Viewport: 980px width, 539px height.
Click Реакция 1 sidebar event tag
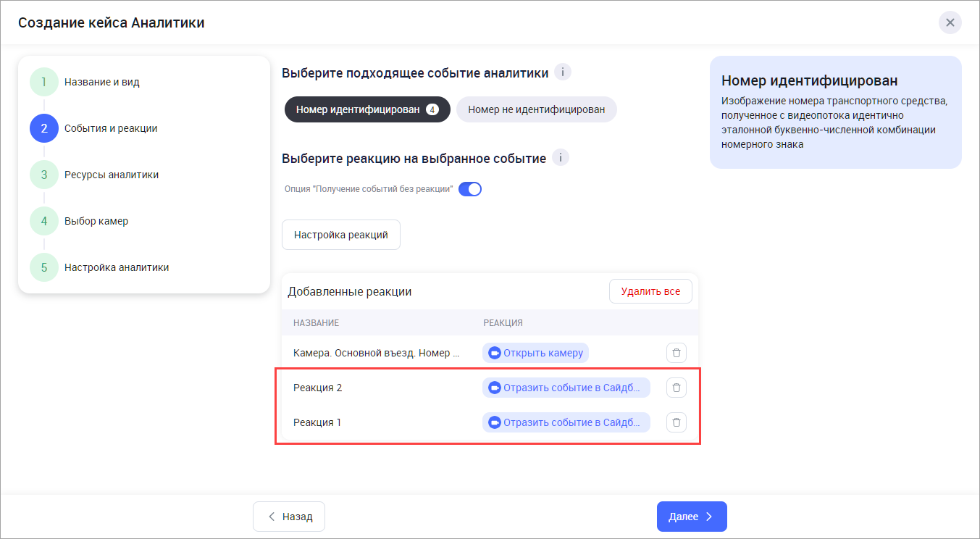tap(566, 422)
